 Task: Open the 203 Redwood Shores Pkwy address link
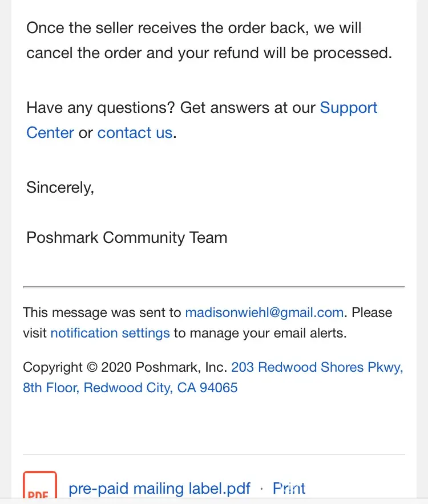coord(317,367)
